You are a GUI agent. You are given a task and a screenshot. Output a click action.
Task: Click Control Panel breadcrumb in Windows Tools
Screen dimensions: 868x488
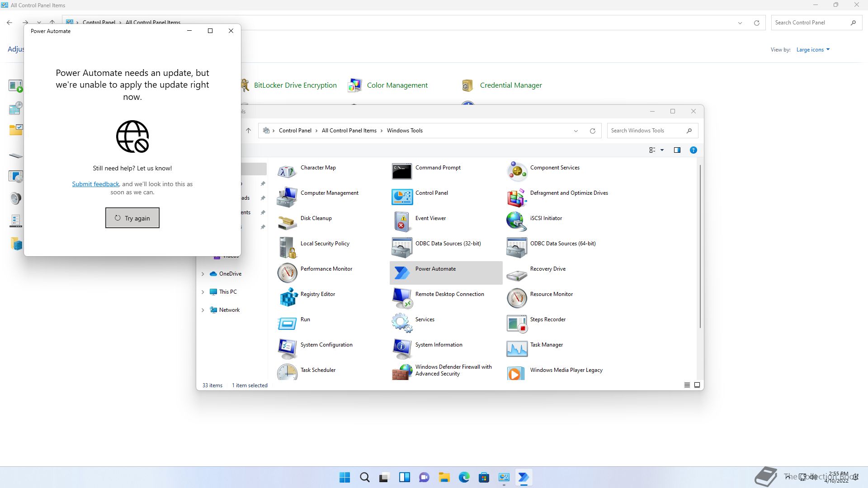tap(295, 131)
